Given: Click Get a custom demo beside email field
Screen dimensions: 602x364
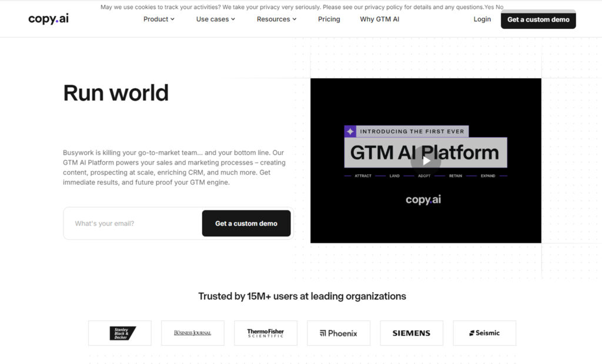Looking at the screenshot, I should pos(246,223).
